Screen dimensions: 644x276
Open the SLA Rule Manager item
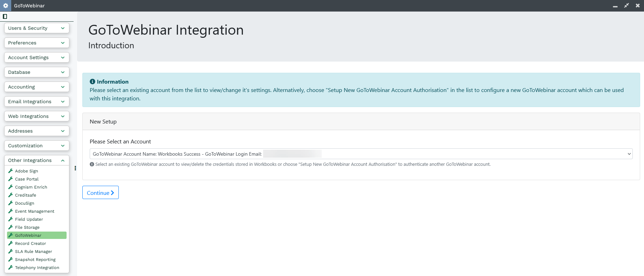(33, 252)
